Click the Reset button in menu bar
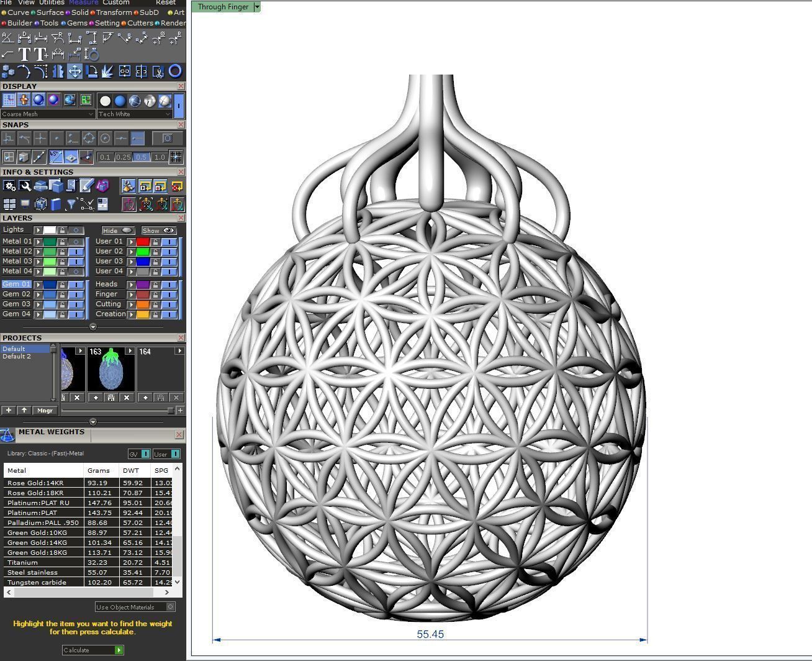The width and height of the screenshot is (812, 661). pyautogui.click(x=166, y=2)
